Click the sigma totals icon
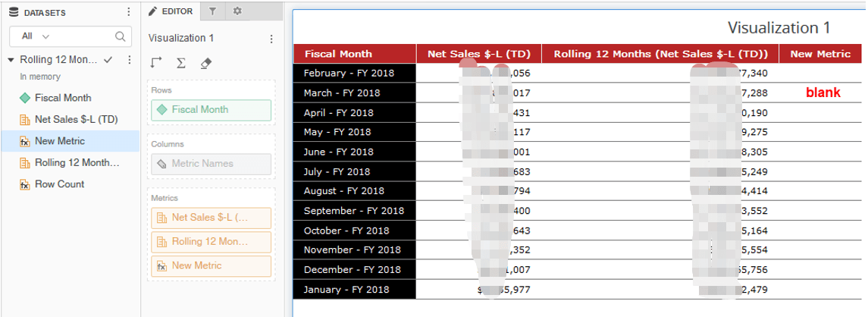Viewport: 868px width, 317px height. click(x=181, y=63)
